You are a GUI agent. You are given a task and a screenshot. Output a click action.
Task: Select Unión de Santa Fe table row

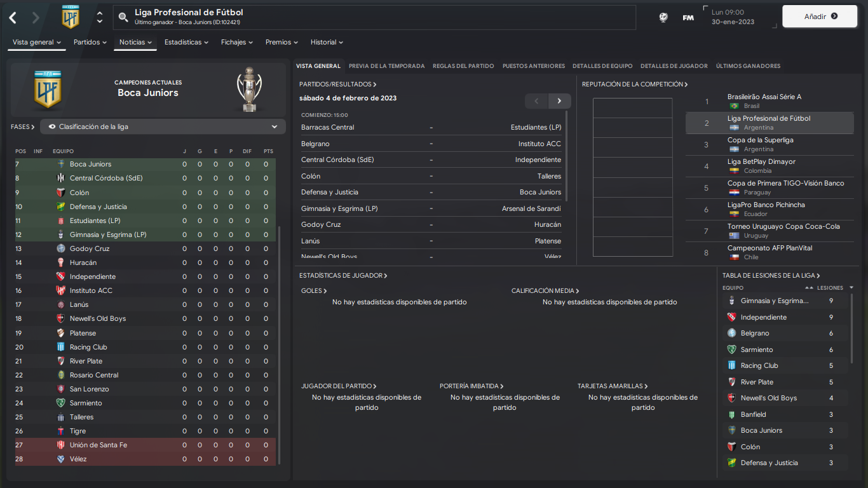coord(146,445)
